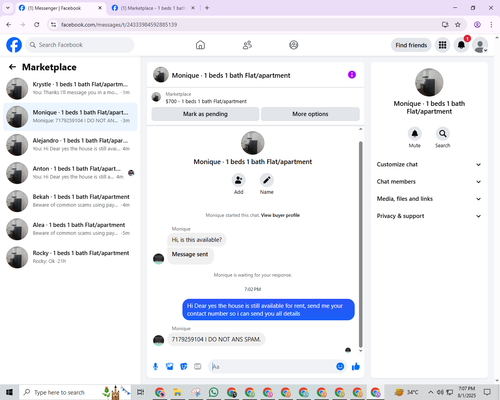Click the browser address bar
Viewport: 500px width, 400px height.
click(247, 25)
